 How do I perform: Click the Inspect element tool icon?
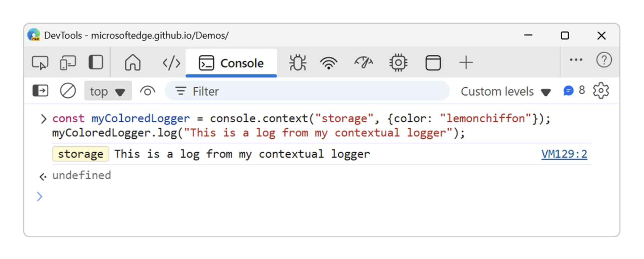40,63
